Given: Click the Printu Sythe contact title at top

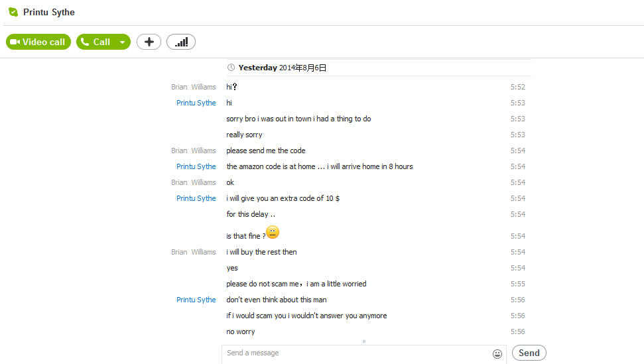Looking at the screenshot, I should [49, 13].
